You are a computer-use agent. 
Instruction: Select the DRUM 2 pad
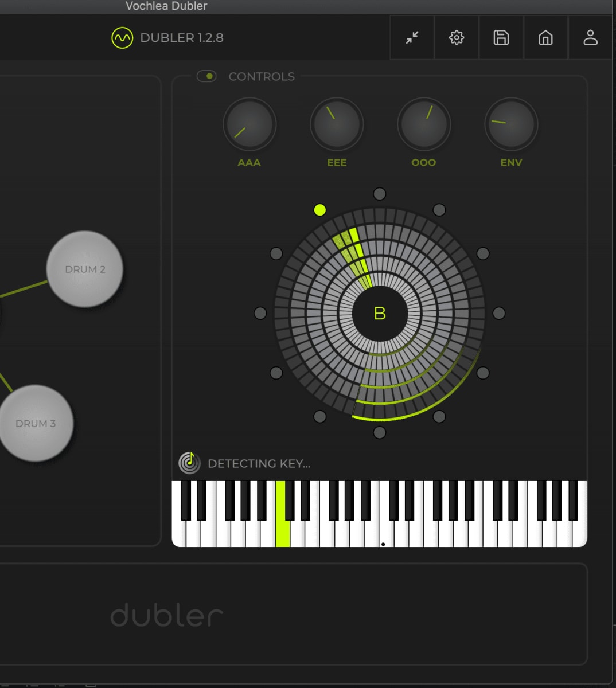pyautogui.click(x=85, y=269)
